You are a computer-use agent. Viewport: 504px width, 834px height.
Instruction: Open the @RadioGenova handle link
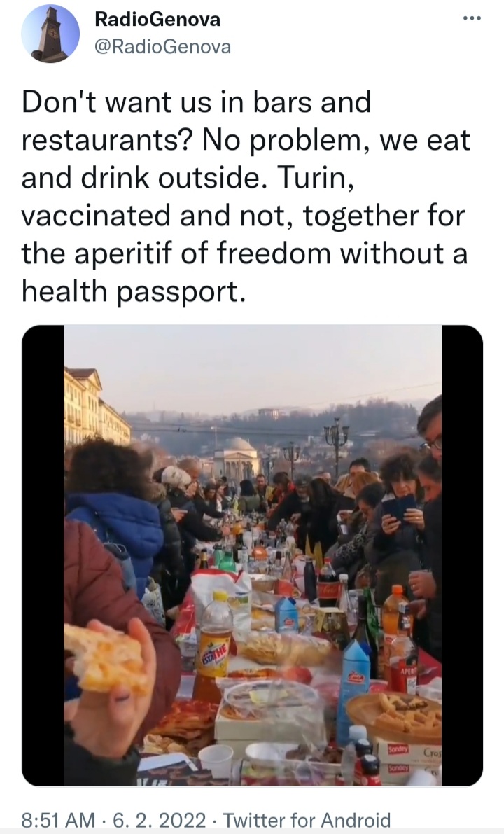(163, 47)
